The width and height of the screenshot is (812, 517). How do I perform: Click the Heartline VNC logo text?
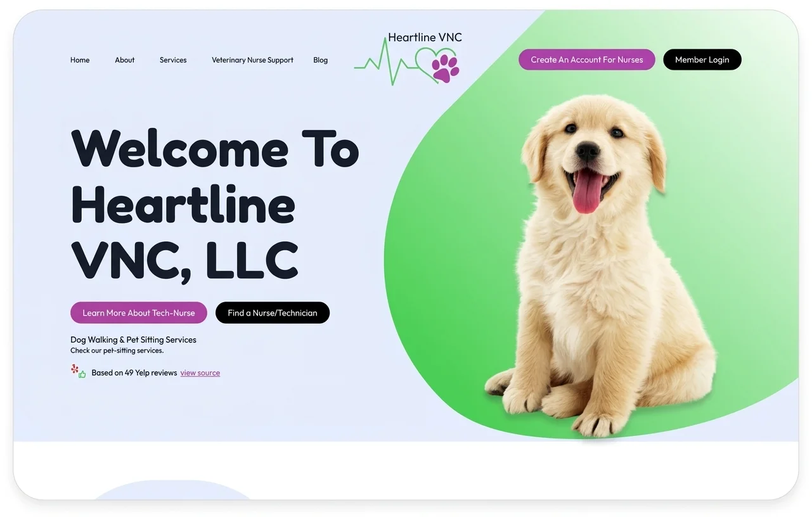click(x=425, y=37)
